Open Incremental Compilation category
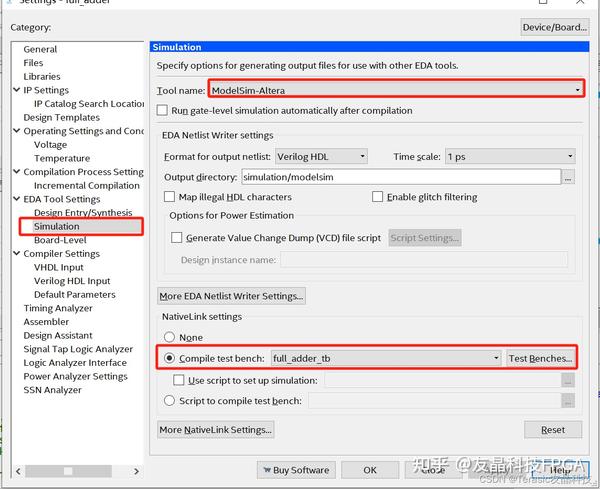This screenshot has height=489, width=600. [87, 186]
